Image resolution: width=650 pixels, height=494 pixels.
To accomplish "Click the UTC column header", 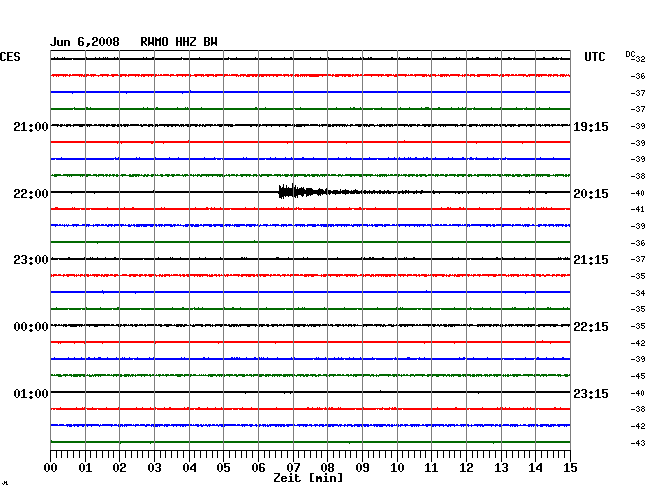I will click(x=594, y=57).
